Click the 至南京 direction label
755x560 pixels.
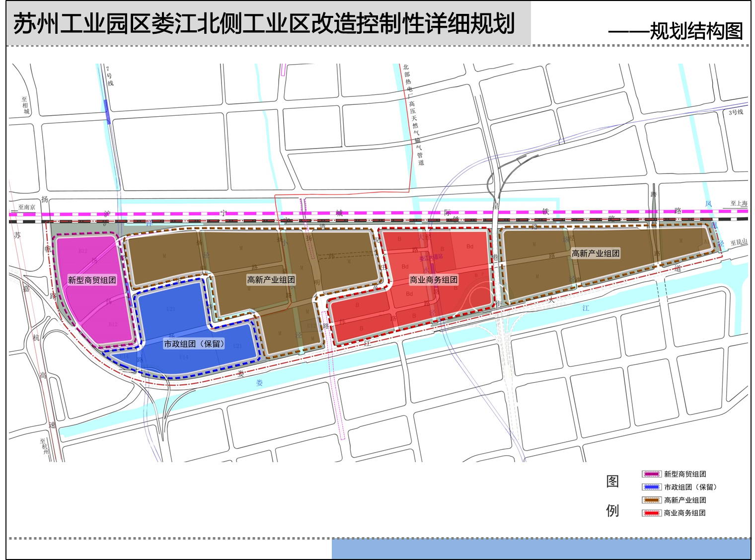click(x=26, y=207)
